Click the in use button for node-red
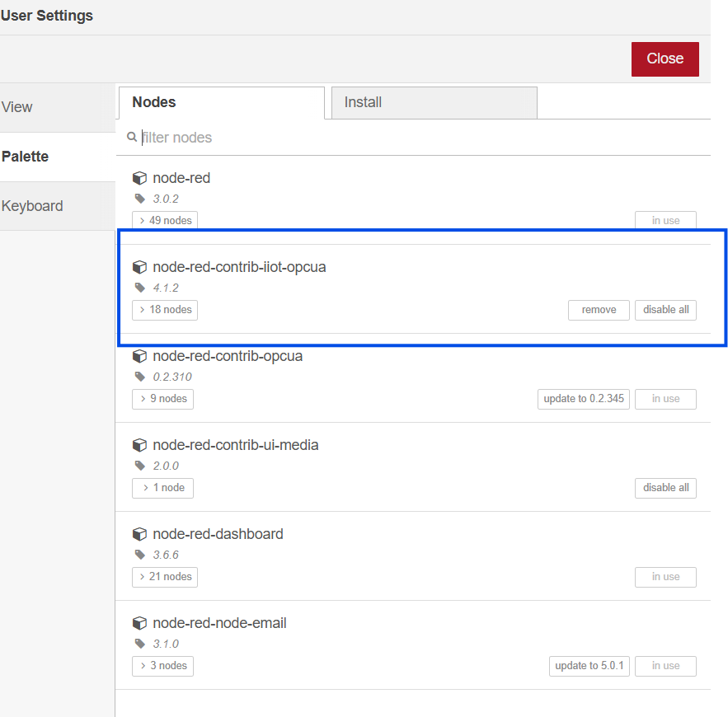The image size is (728, 717). [x=666, y=220]
